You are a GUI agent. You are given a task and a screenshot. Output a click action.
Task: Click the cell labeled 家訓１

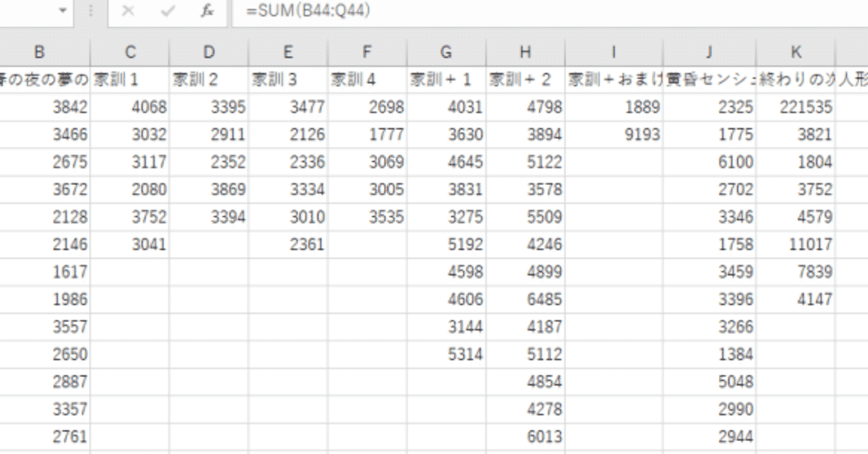[130, 80]
